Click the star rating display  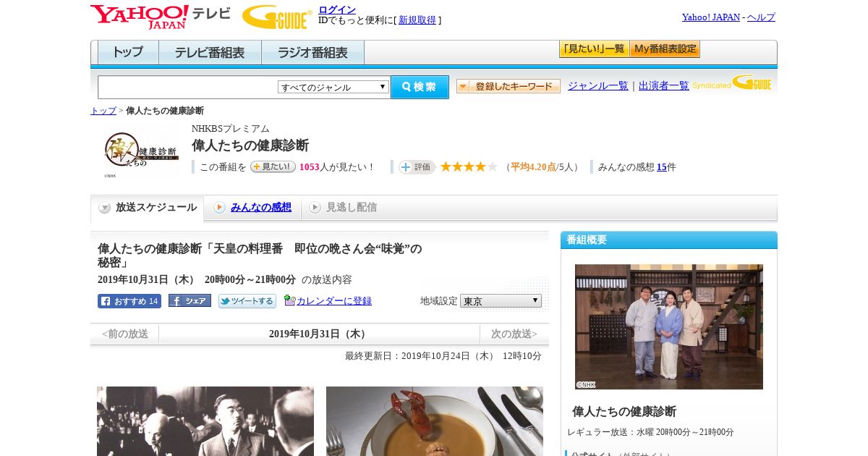469,166
